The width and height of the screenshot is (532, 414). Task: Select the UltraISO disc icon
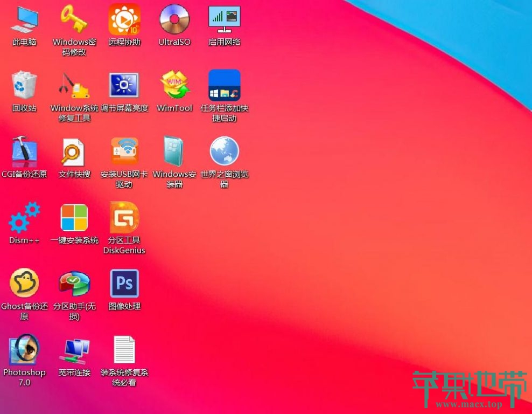click(x=174, y=20)
